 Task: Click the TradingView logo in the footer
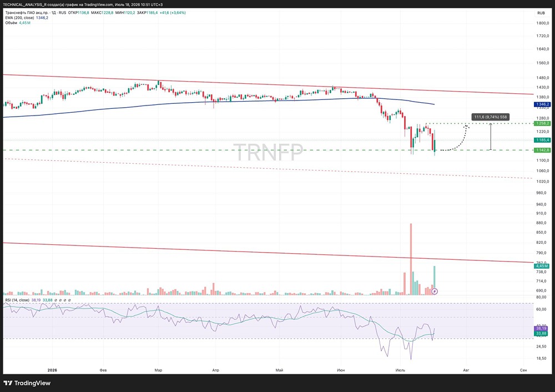[27, 383]
